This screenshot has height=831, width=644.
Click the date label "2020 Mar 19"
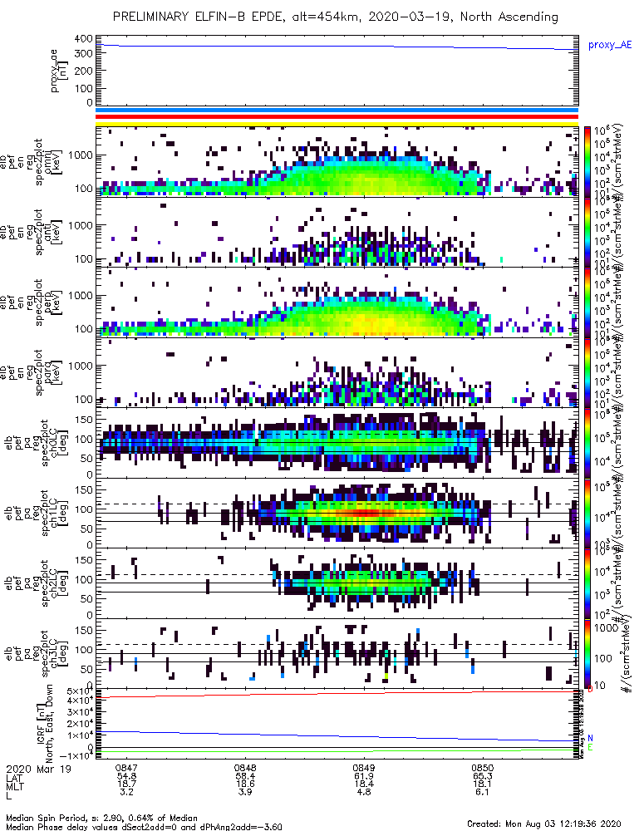tap(38, 769)
